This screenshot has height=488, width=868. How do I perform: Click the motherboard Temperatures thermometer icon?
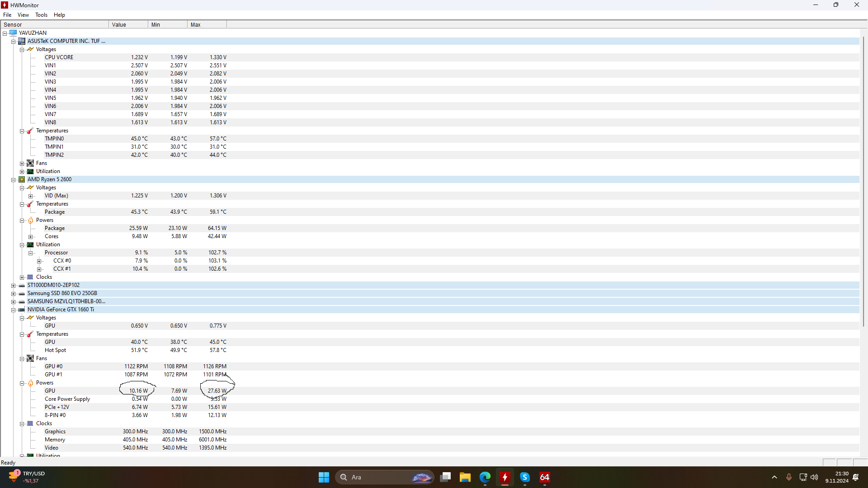click(30, 131)
